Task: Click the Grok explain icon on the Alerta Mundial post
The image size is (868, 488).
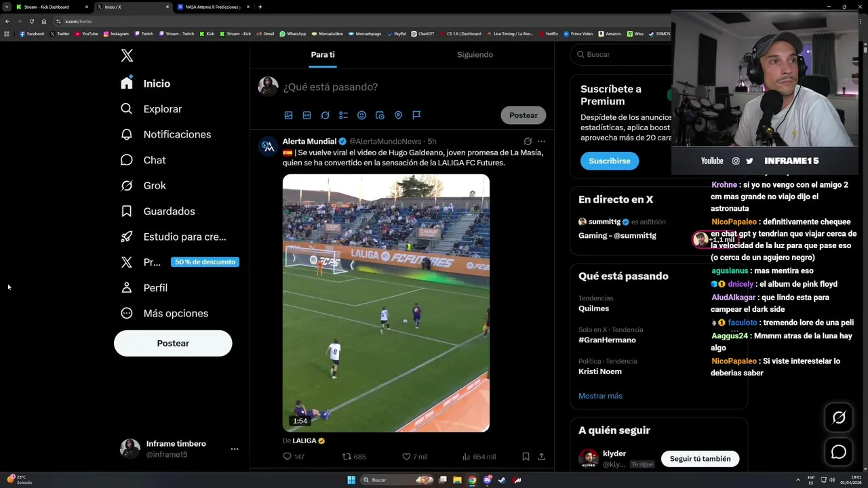Action: pyautogui.click(x=528, y=142)
